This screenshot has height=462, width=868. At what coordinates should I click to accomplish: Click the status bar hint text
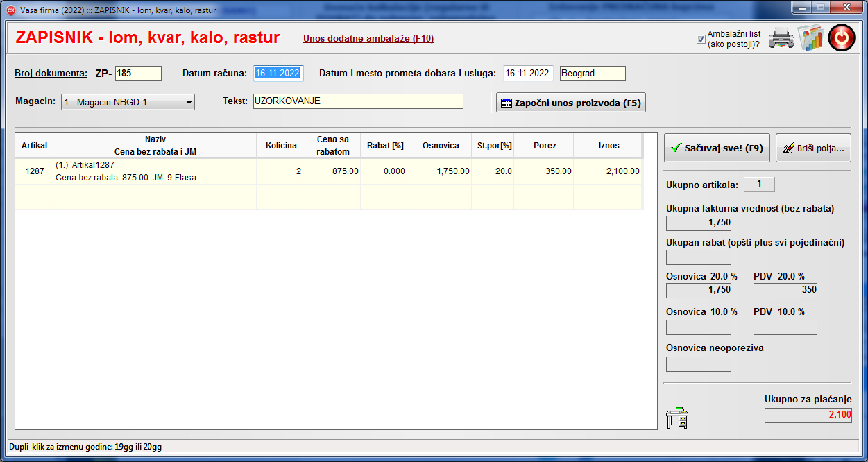86,447
